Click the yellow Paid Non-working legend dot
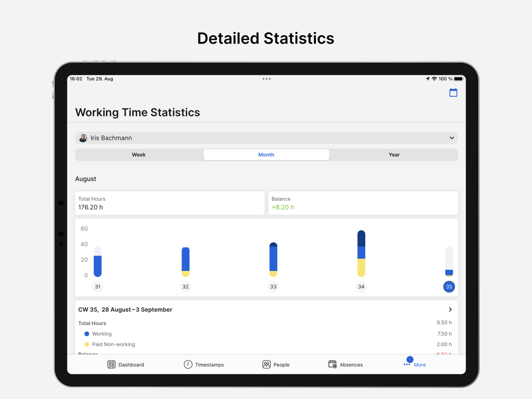The image size is (532, 399). pos(87,344)
